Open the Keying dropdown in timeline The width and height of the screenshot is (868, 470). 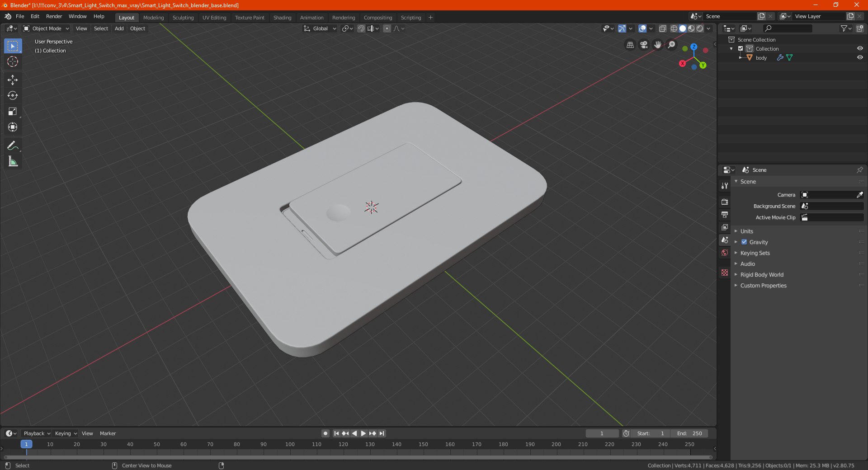66,433
